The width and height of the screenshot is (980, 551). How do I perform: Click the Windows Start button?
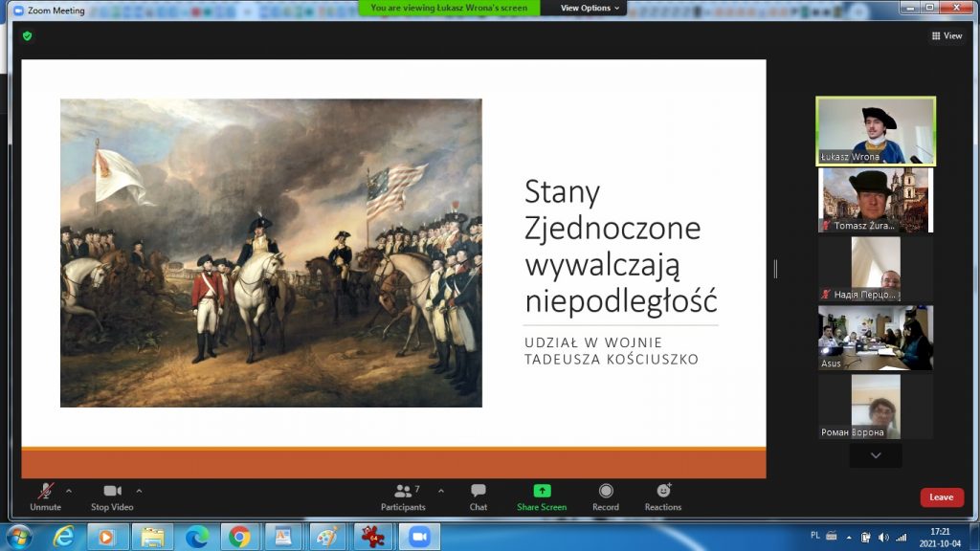click(x=18, y=536)
